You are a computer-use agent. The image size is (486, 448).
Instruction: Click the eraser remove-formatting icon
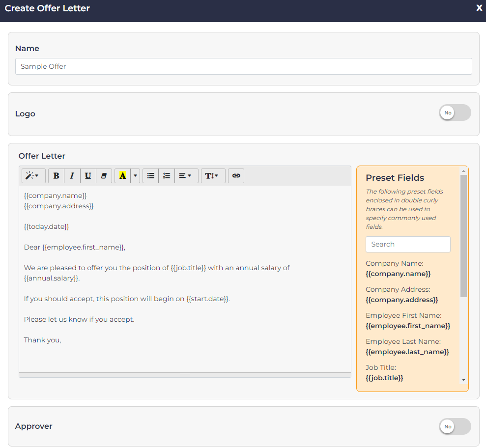point(104,176)
